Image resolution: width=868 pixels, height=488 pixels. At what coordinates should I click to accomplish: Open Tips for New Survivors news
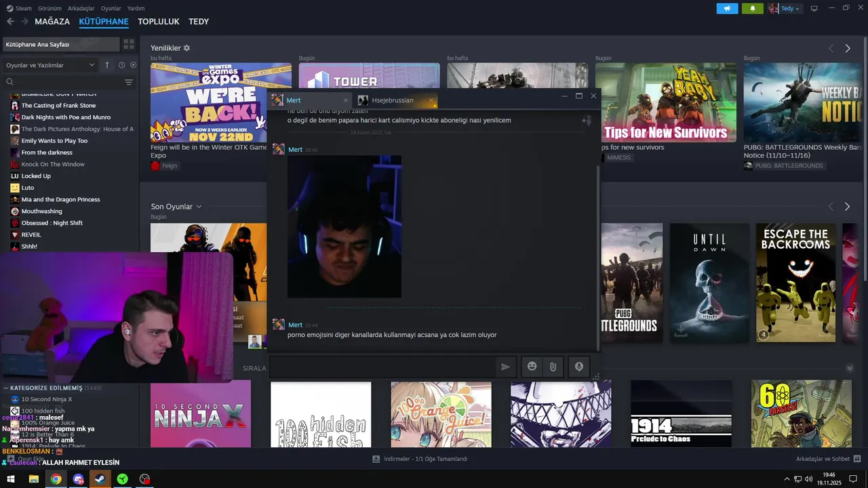(x=666, y=102)
